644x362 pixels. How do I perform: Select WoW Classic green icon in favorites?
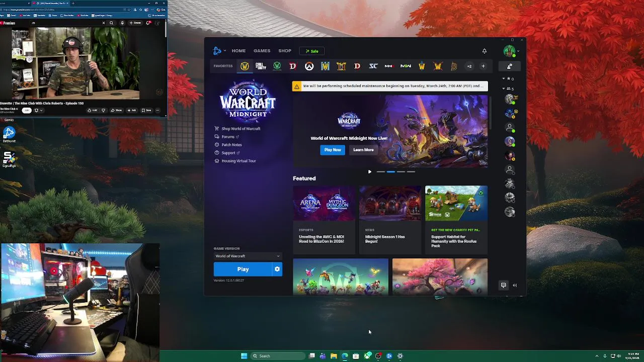tap(277, 66)
